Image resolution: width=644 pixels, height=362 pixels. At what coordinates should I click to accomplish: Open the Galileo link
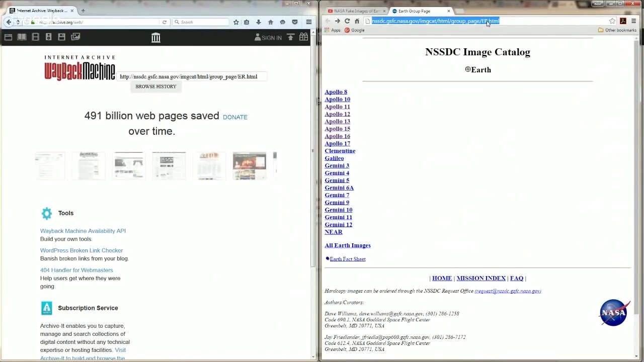pyautogui.click(x=334, y=158)
